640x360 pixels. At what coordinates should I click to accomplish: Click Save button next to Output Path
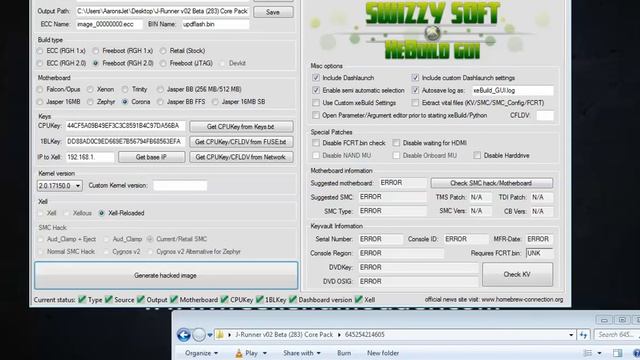(x=273, y=12)
